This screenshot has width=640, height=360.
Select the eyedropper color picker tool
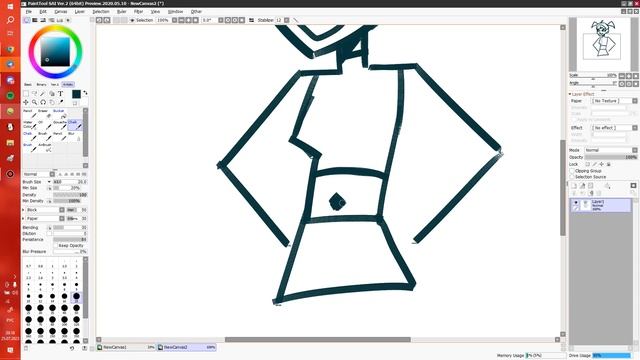[x=60, y=102]
